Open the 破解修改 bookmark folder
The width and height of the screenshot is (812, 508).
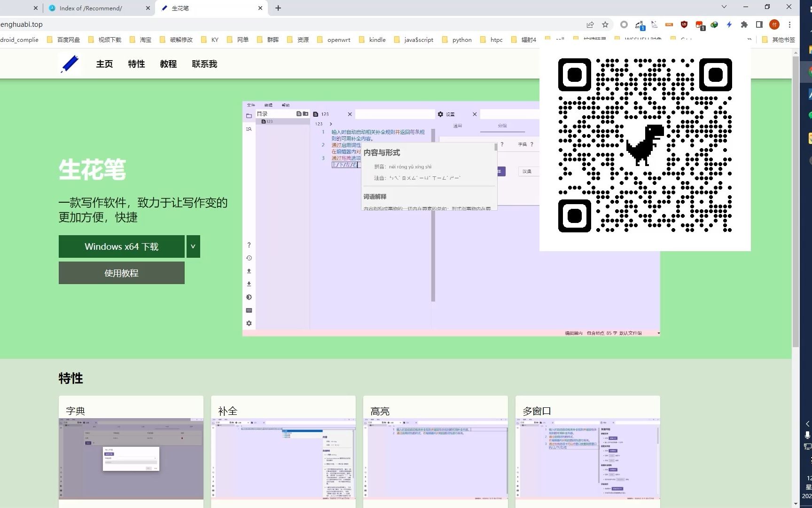176,40
